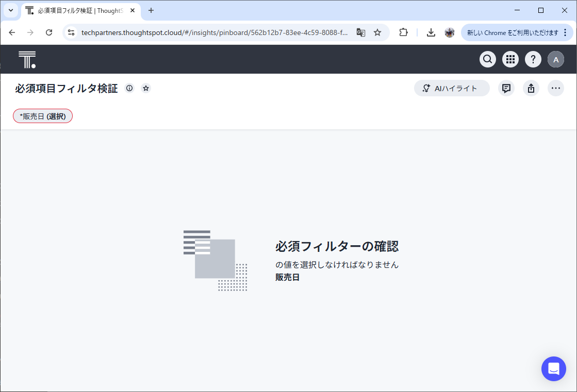Click the share liveboard icon
The height and width of the screenshot is (392, 577).
(531, 89)
